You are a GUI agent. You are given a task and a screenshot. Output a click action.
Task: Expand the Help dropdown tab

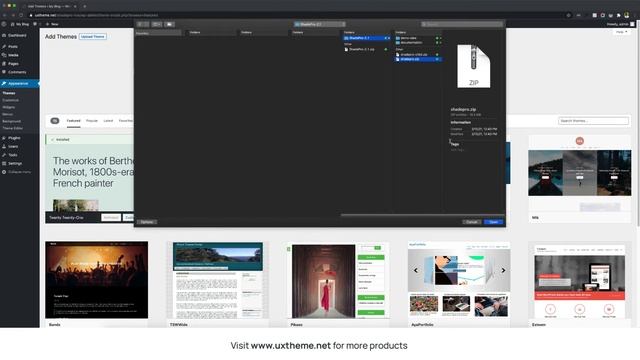[x=621, y=32]
